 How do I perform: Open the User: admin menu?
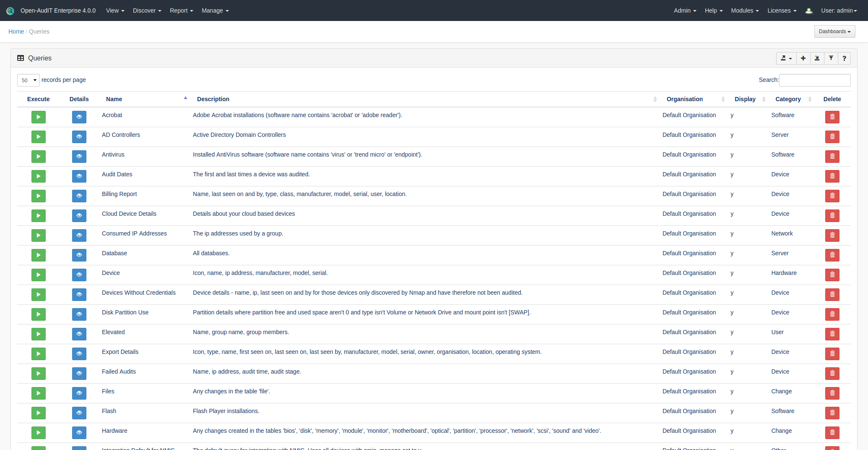[x=839, y=10]
